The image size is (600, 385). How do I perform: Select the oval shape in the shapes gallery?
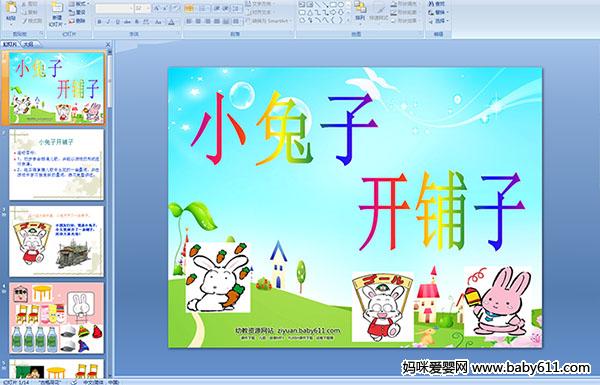[x=341, y=4]
